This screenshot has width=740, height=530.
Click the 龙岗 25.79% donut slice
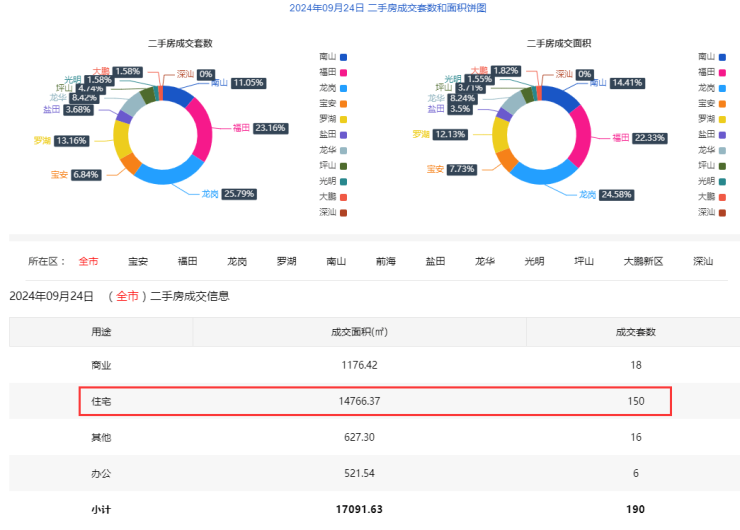point(168,177)
